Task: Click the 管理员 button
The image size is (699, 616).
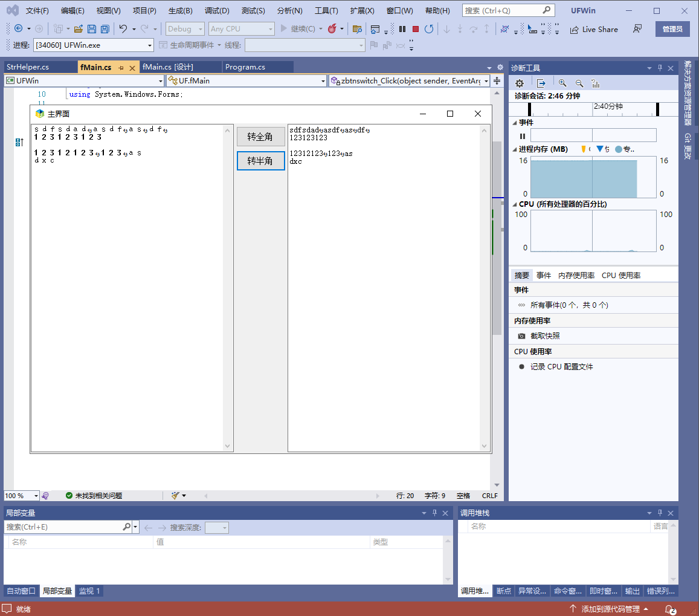Action: [x=672, y=29]
